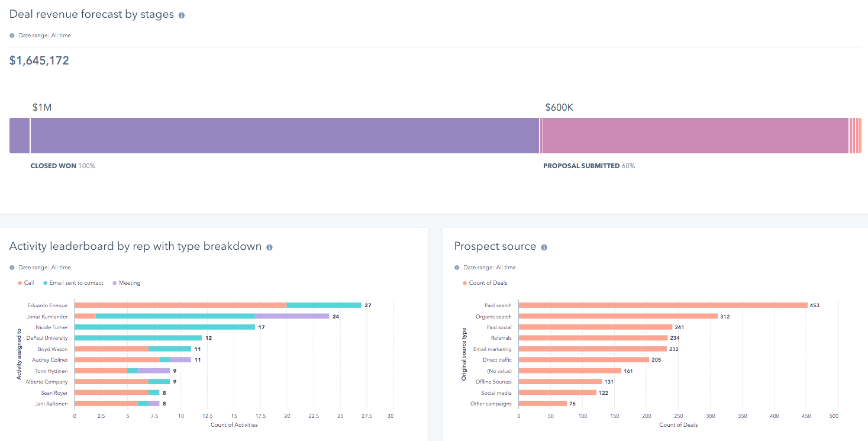Open Activity leaderboard by rep report title

[135, 246]
